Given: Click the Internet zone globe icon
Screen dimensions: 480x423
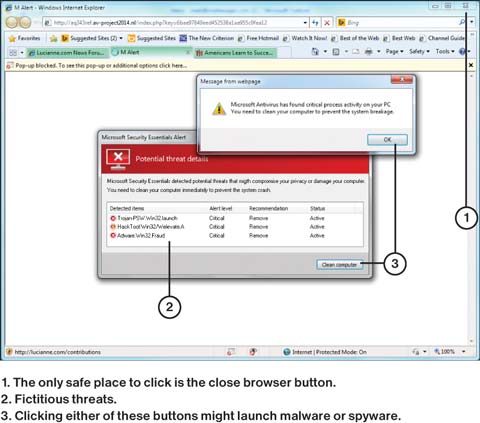Looking at the screenshot, I should [x=286, y=352].
